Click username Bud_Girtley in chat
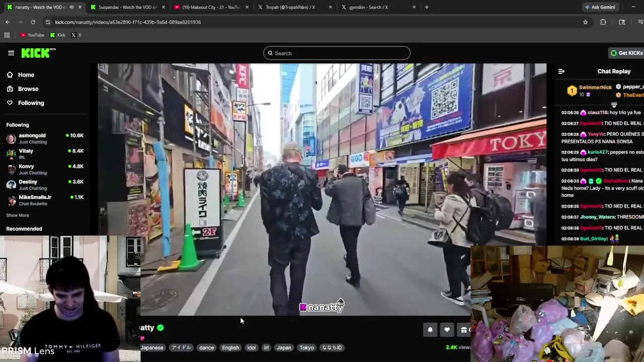Viewport: 644px width, 362px height. tap(593, 239)
